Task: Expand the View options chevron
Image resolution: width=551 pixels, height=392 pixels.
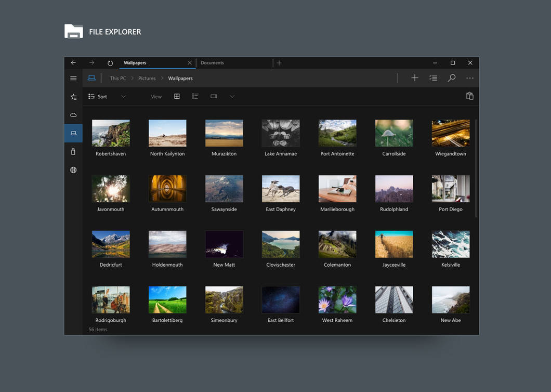Action: [x=232, y=96]
